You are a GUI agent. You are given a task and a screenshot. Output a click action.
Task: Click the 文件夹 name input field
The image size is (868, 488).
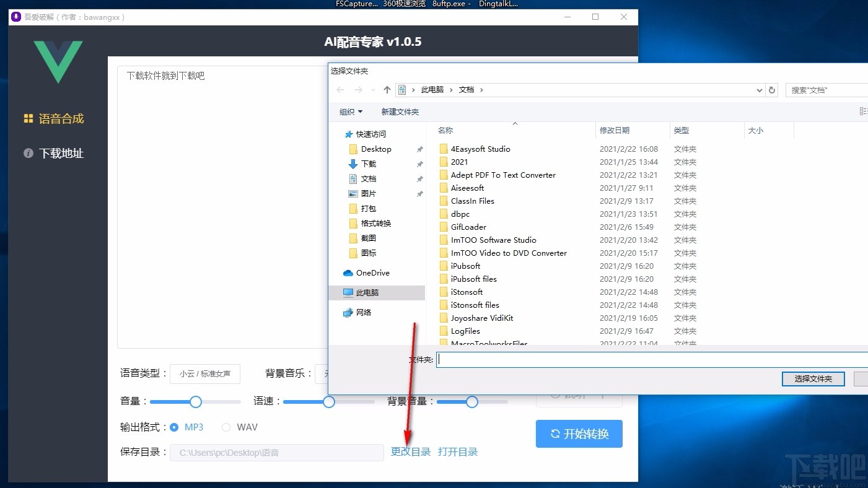pos(652,359)
